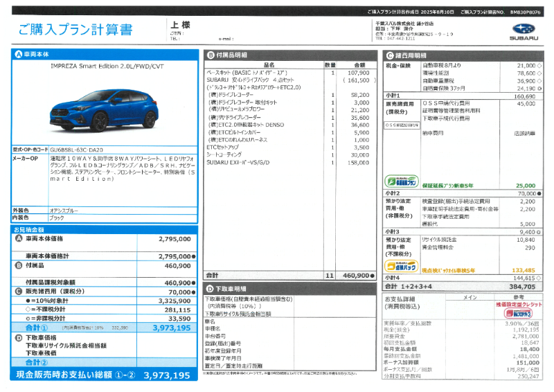Image resolution: width=554 pixels, height=392 pixels.
Task: Click the 毎月支払金額 value 18,400
Action: point(530,349)
